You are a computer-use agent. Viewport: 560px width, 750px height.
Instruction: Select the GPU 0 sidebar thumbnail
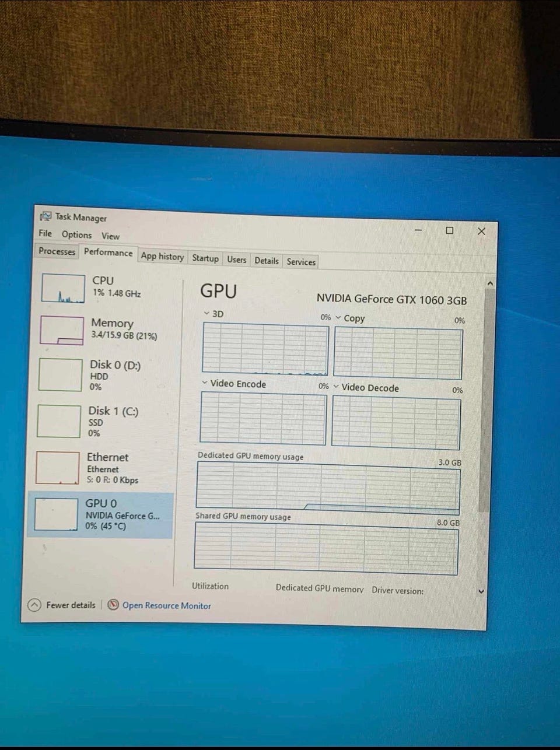tap(56, 514)
